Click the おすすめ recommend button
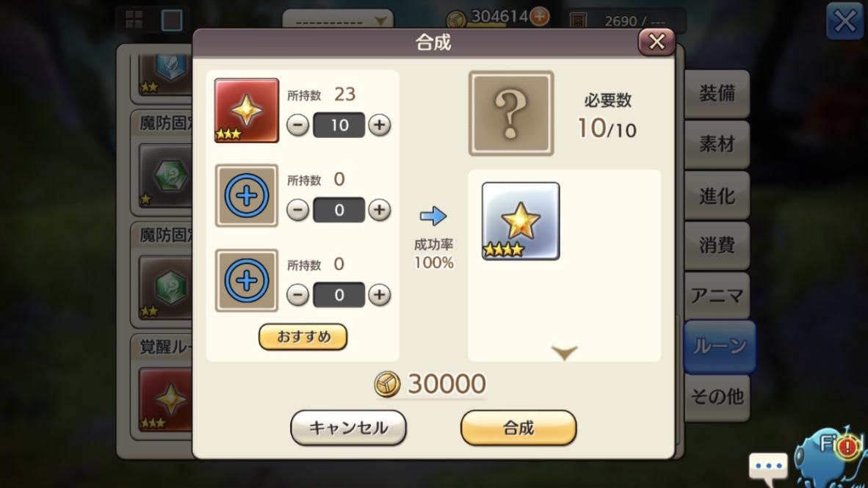The width and height of the screenshot is (868, 488). click(303, 337)
